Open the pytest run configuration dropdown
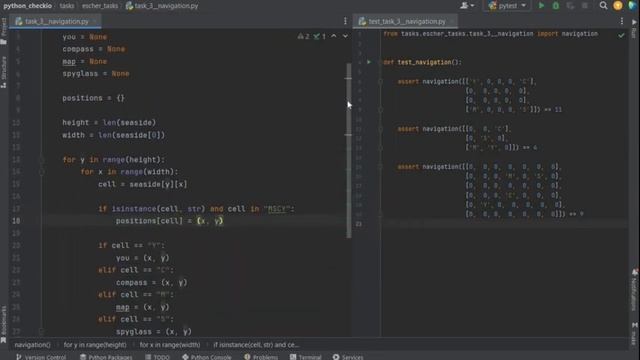Screen dimensions: 640x360 tap(507, 6)
